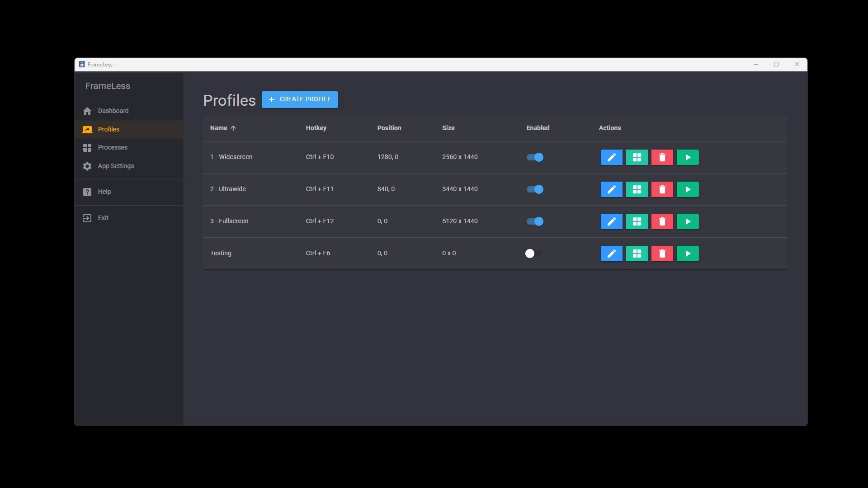
Task: Open App Settings via the gear icon
Action: click(87, 166)
